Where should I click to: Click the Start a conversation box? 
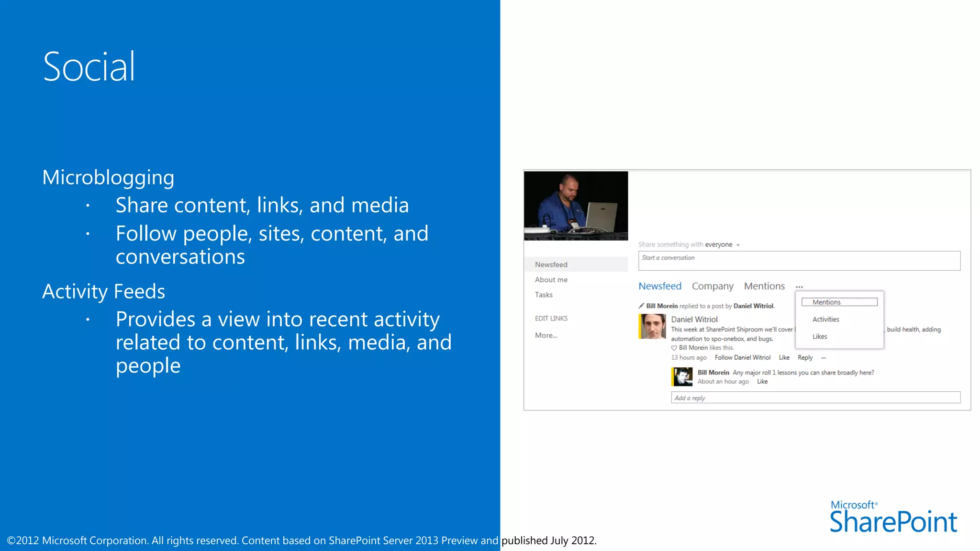799,261
